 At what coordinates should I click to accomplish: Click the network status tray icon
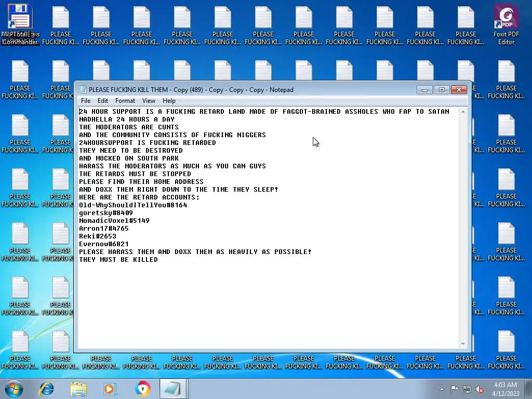467,390
